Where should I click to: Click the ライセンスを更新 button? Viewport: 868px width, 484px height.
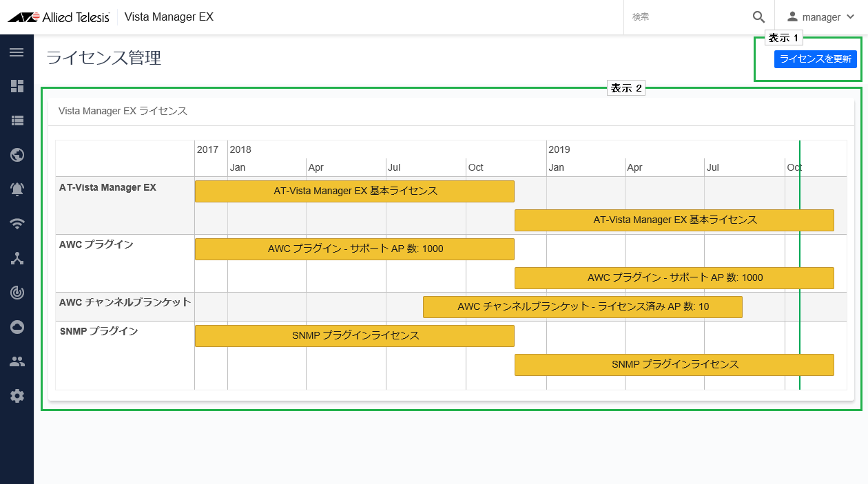[x=816, y=59]
